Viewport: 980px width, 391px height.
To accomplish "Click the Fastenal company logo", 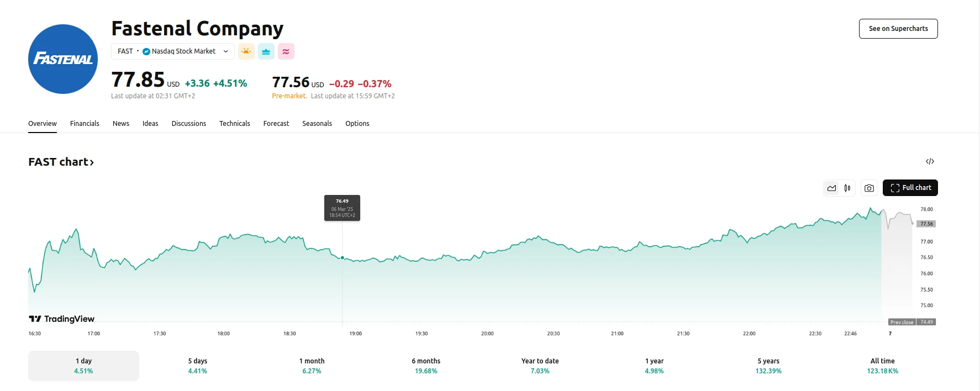I will pyautogui.click(x=63, y=59).
